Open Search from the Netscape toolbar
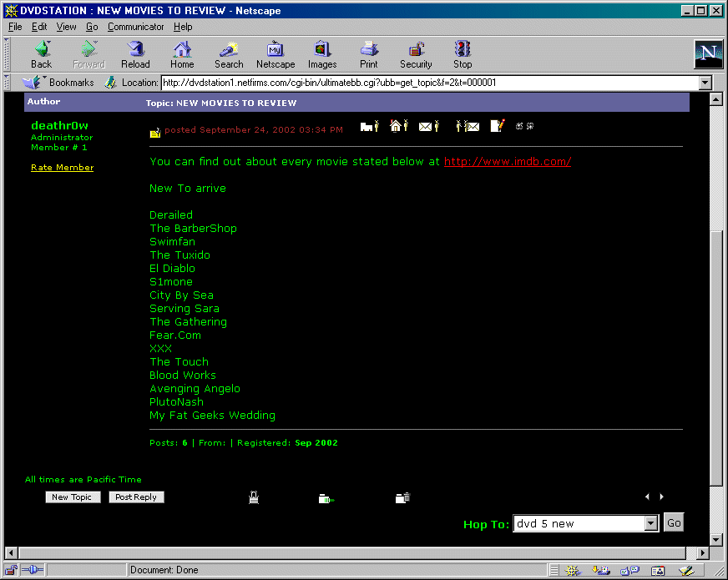The image size is (728, 580). [x=229, y=55]
